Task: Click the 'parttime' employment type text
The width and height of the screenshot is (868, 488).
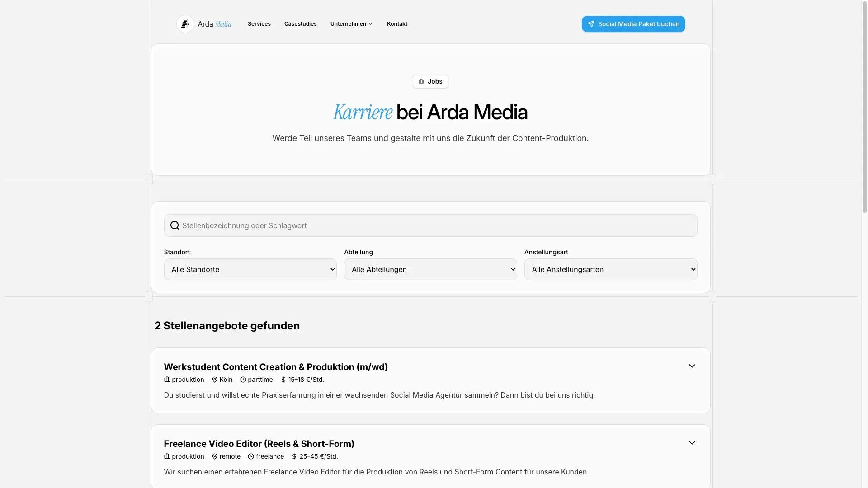Action: coord(260,380)
